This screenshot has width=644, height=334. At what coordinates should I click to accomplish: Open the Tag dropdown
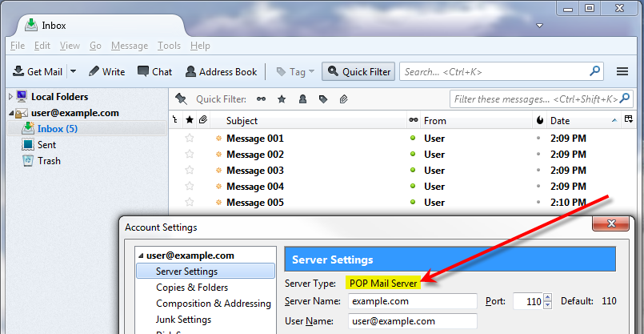point(295,71)
